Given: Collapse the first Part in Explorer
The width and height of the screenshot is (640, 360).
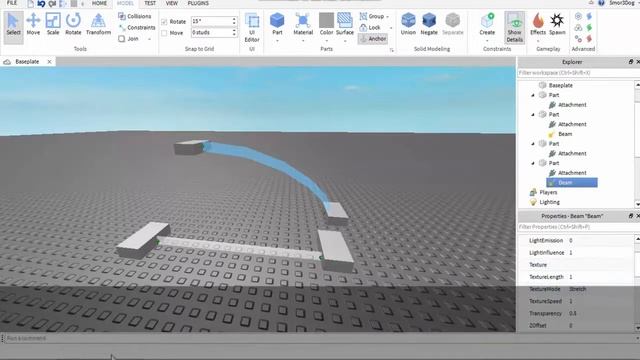Looking at the screenshot, I should 533,95.
